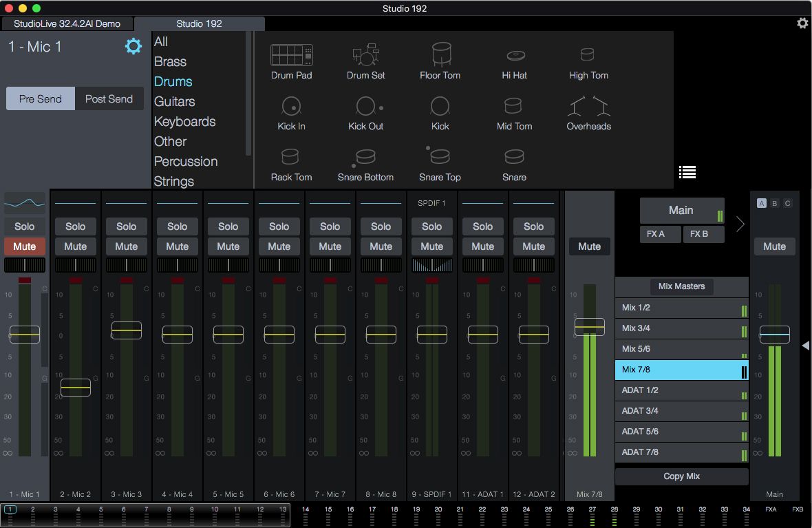
Task: Select Mix 1/2 in the mix list
Action: pyautogui.click(x=681, y=308)
